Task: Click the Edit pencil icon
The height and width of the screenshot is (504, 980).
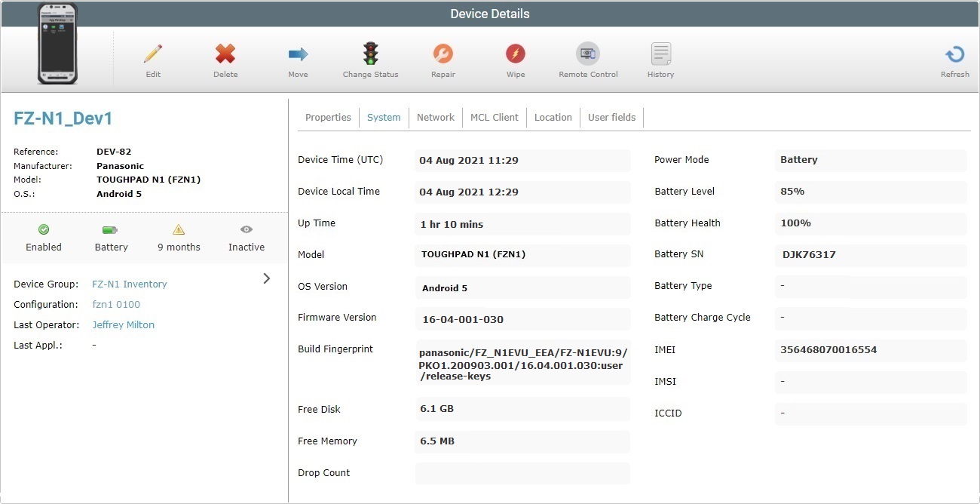Action: coord(153,54)
